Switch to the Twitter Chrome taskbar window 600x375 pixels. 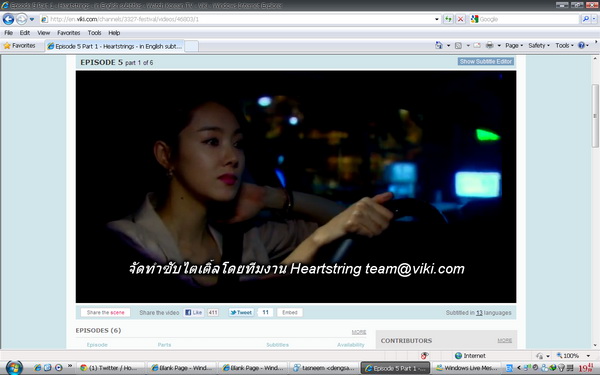[111, 368]
